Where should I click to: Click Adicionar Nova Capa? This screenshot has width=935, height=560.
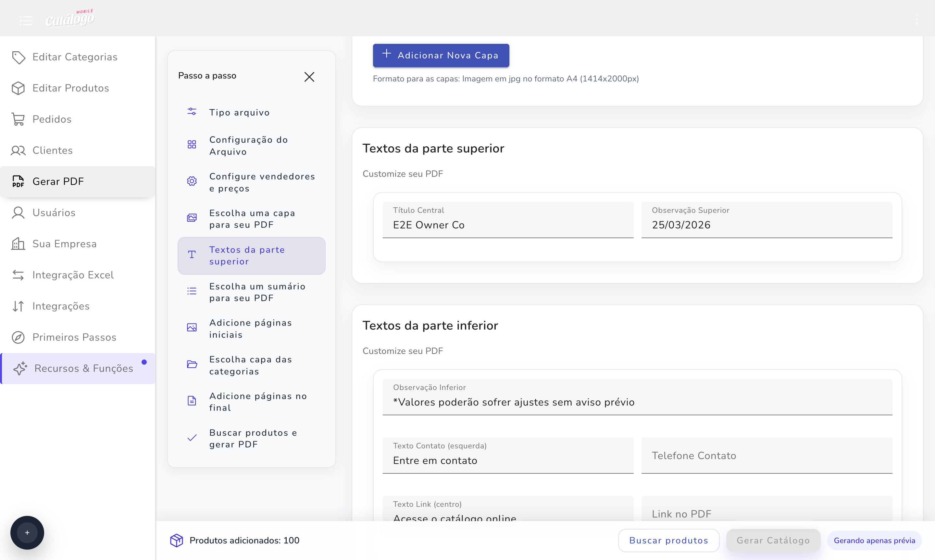coord(441,55)
